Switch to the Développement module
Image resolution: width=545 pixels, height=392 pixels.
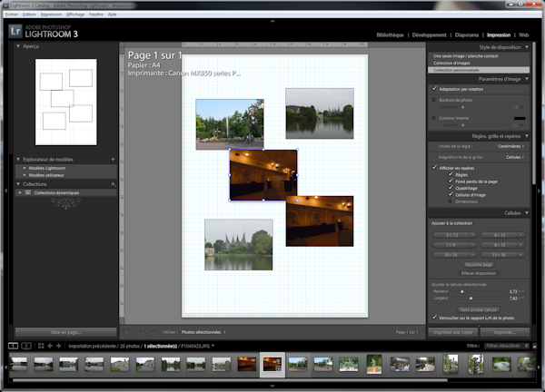pos(429,35)
